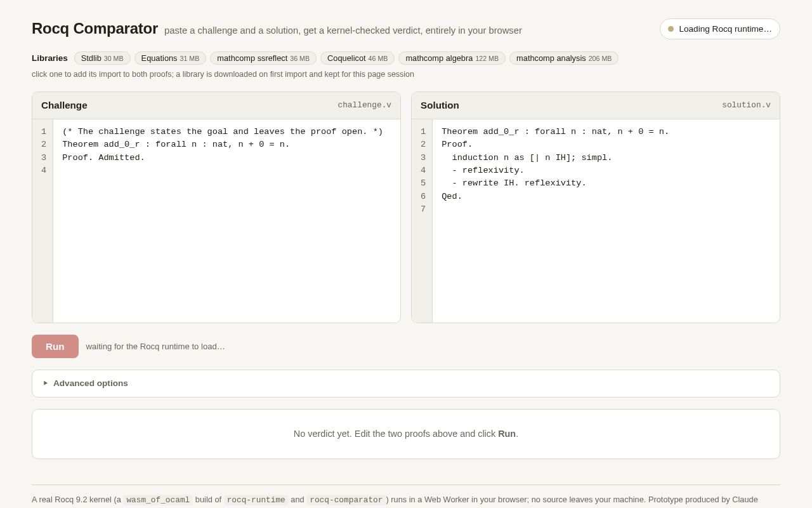Click line number 4 in Challenge gutter
This screenshot has height=508, width=812.
tap(44, 171)
